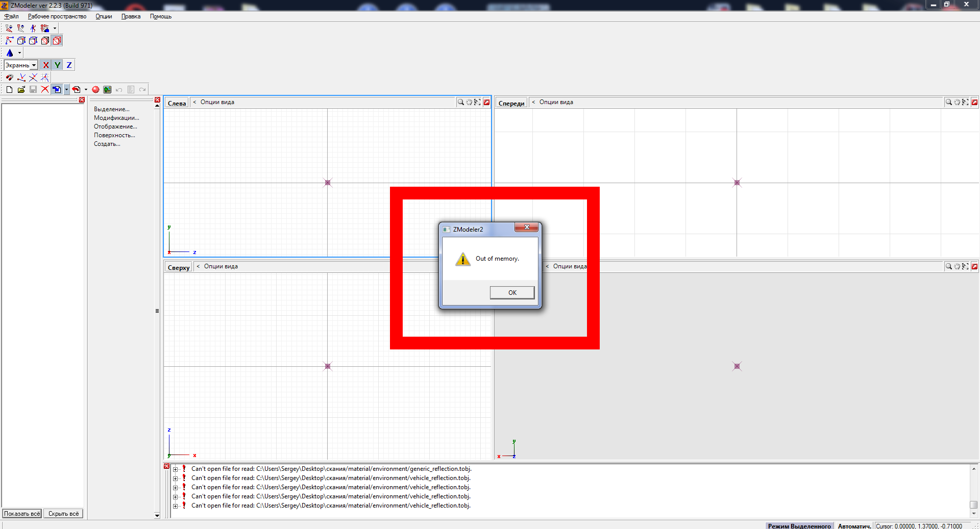Create a new file with the blank page icon
Viewport: 980px width, 529px height.
[9, 89]
